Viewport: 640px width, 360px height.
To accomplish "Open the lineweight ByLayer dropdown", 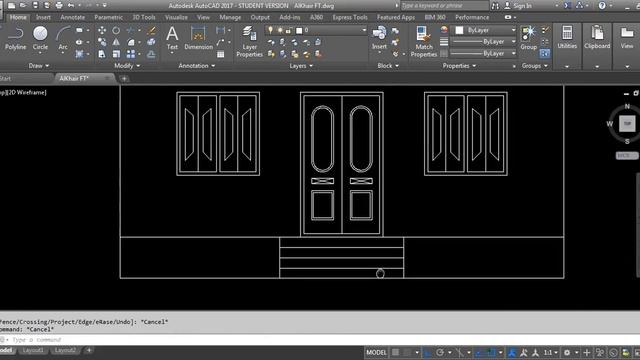I will point(484,42).
